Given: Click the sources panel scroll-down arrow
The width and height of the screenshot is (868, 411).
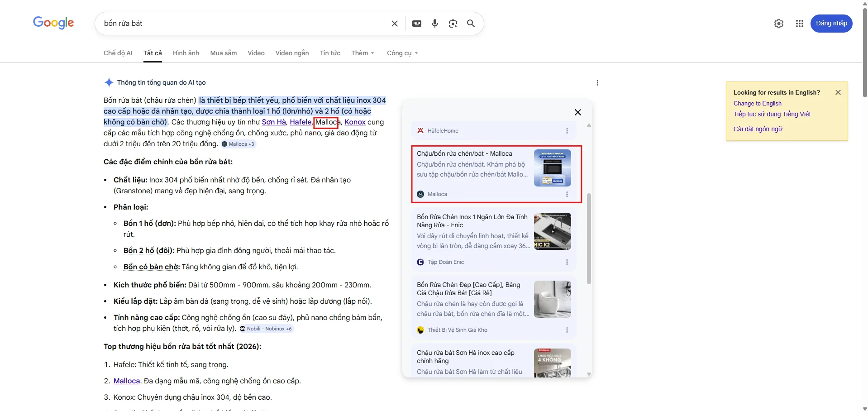Looking at the screenshot, I should point(589,374).
